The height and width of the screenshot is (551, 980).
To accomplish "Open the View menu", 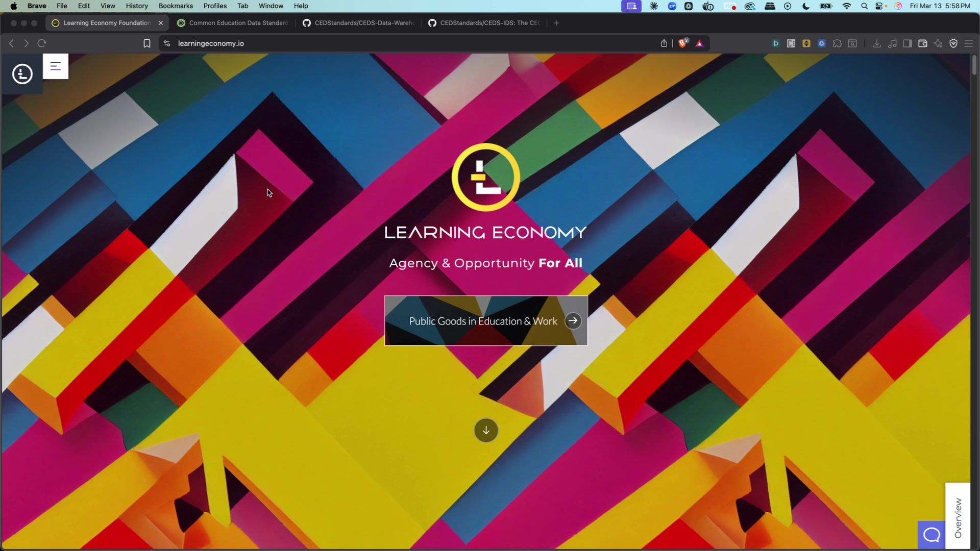I will click(x=108, y=6).
